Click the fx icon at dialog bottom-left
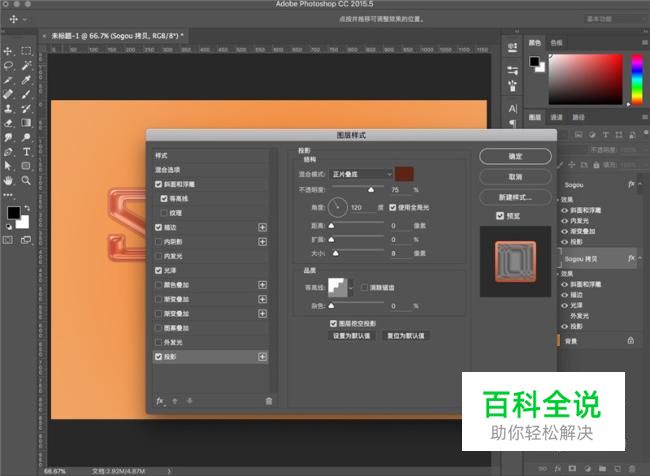 point(160,401)
